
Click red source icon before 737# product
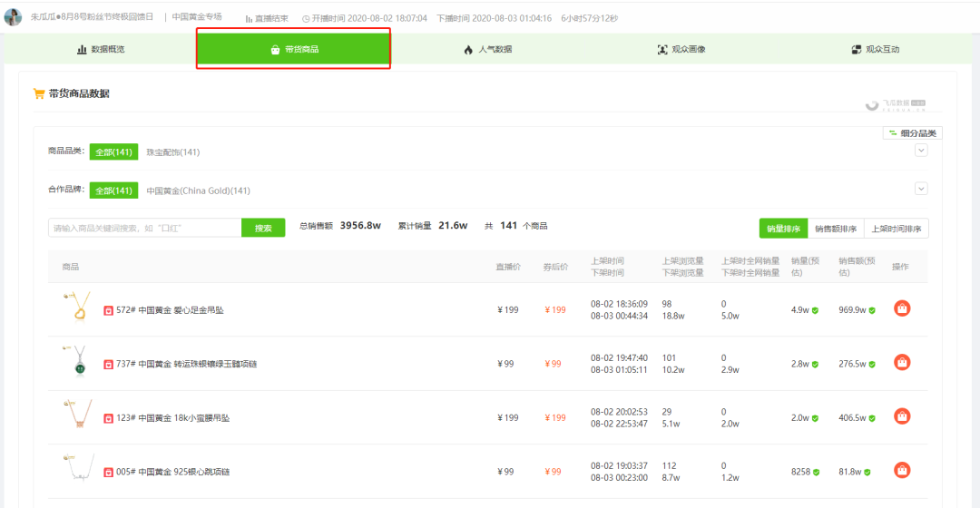(x=108, y=365)
